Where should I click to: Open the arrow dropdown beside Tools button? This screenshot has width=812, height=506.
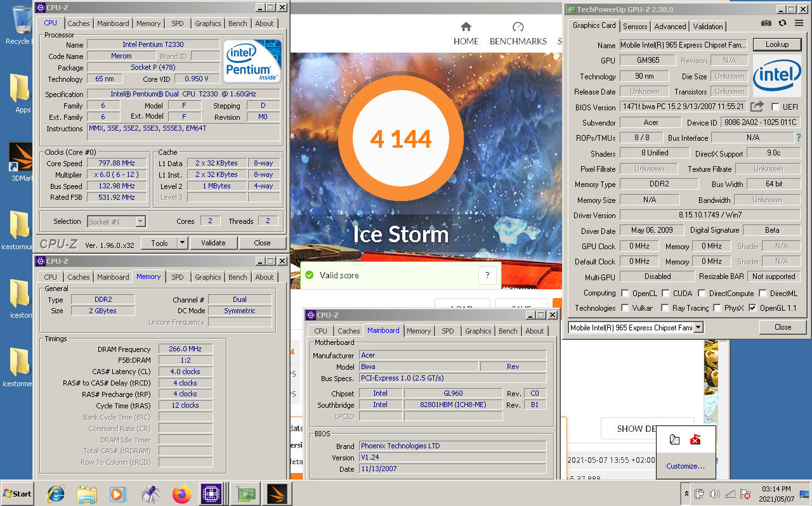click(182, 243)
